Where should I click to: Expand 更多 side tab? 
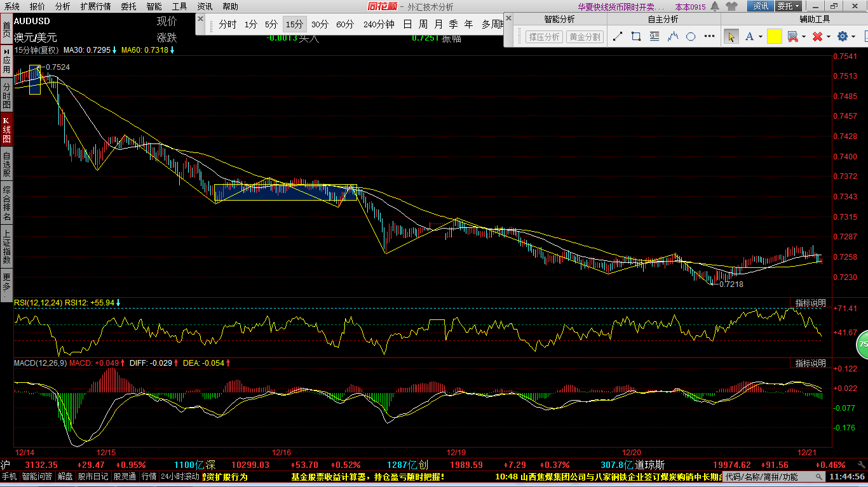(6, 284)
